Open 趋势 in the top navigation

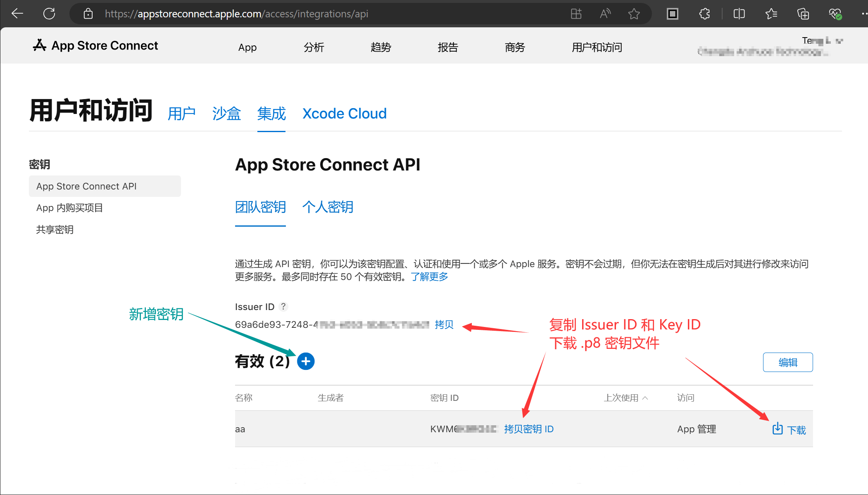(x=380, y=47)
